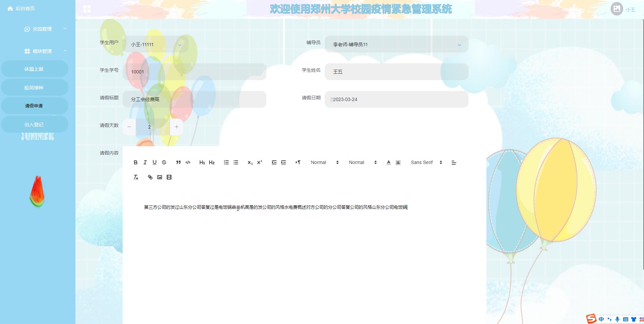Clear formatting from selected text
The width and height of the screenshot is (644, 324).
(x=136, y=177)
